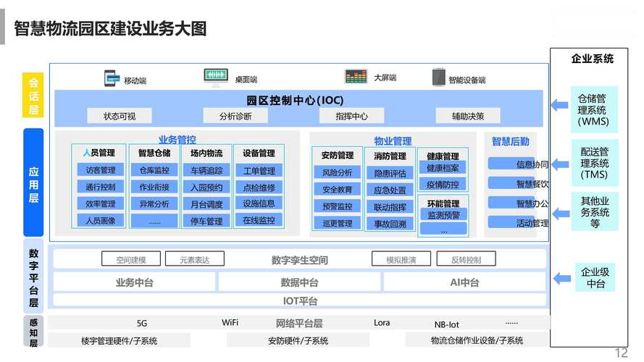Click the 监测预警 item
The height and width of the screenshot is (362, 644).
443,214
